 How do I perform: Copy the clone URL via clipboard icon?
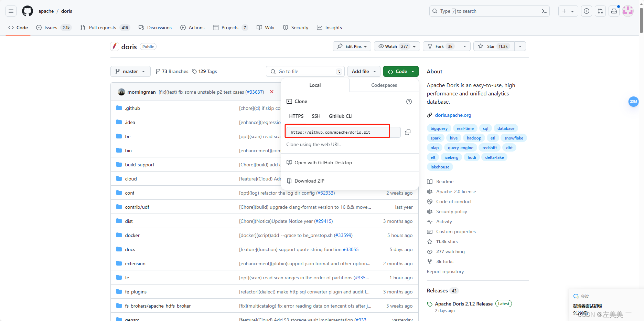click(408, 132)
